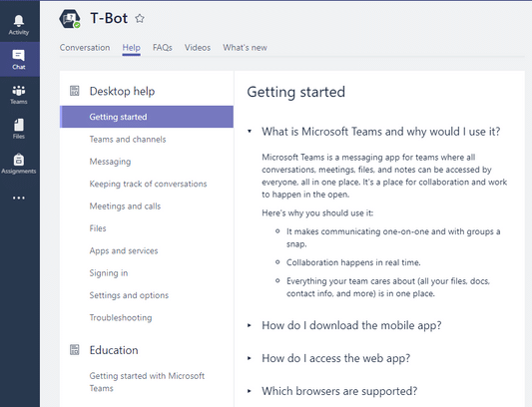Screen dimensions: 532x407
Task: Click the T-Bot title text
Action: [109, 18]
